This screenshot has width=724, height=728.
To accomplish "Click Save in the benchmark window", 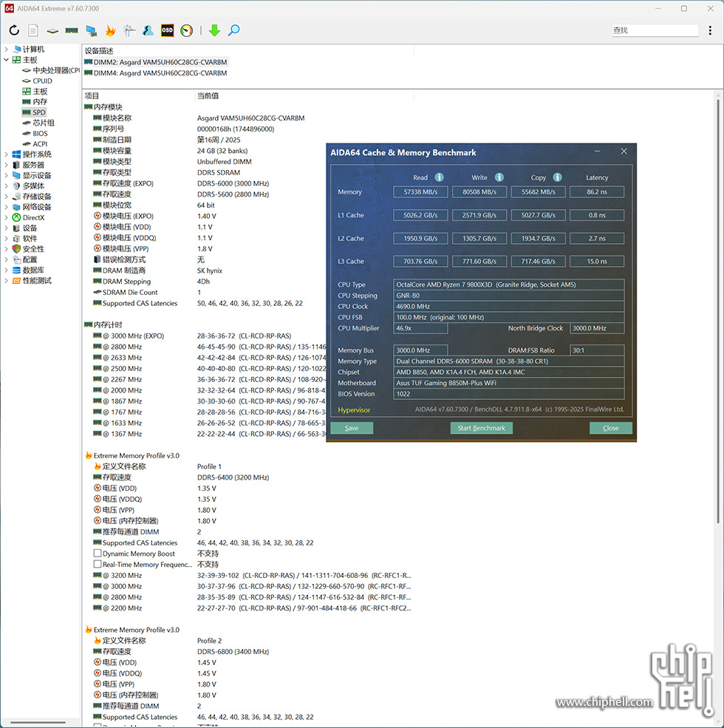I will point(352,428).
